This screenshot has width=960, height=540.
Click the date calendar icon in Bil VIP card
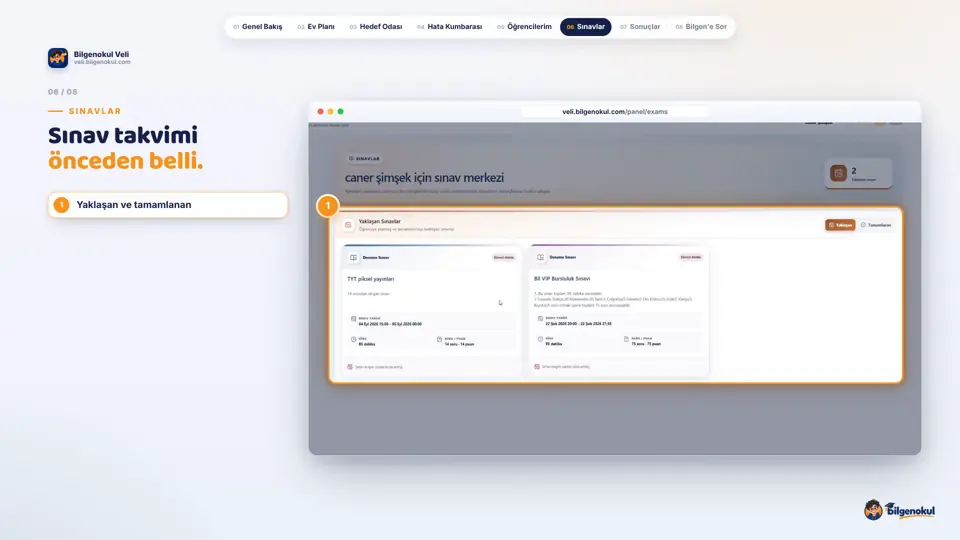tap(540, 318)
